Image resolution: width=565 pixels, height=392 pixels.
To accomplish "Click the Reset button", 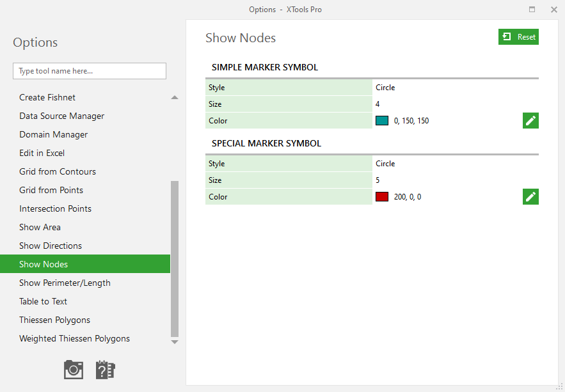I will tap(518, 36).
